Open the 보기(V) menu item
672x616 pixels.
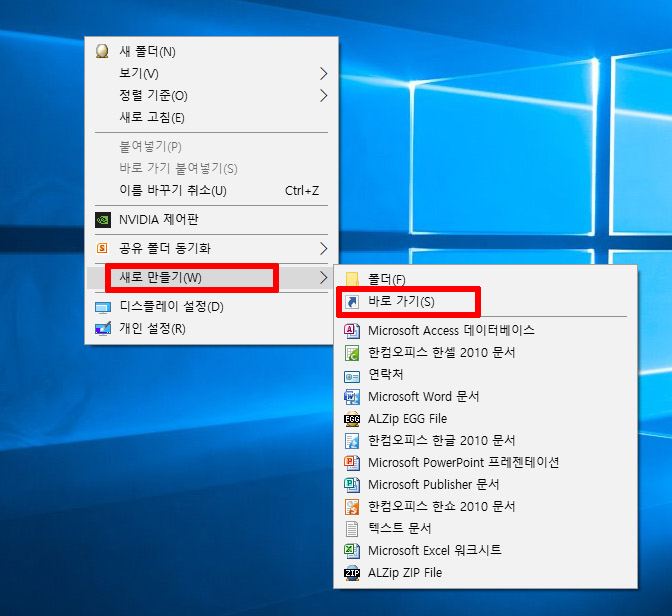click(x=211, y=73)
